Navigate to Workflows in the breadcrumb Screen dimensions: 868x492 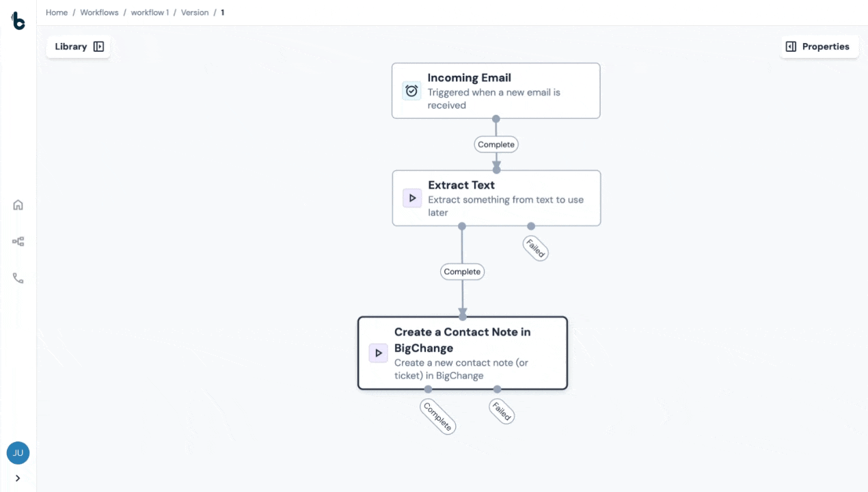tap(99, 12)
